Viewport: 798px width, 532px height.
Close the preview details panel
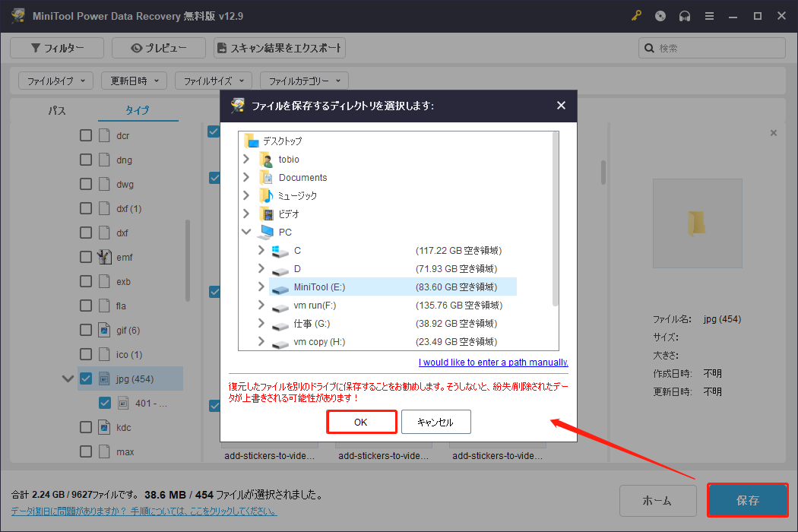click(774, 133)
